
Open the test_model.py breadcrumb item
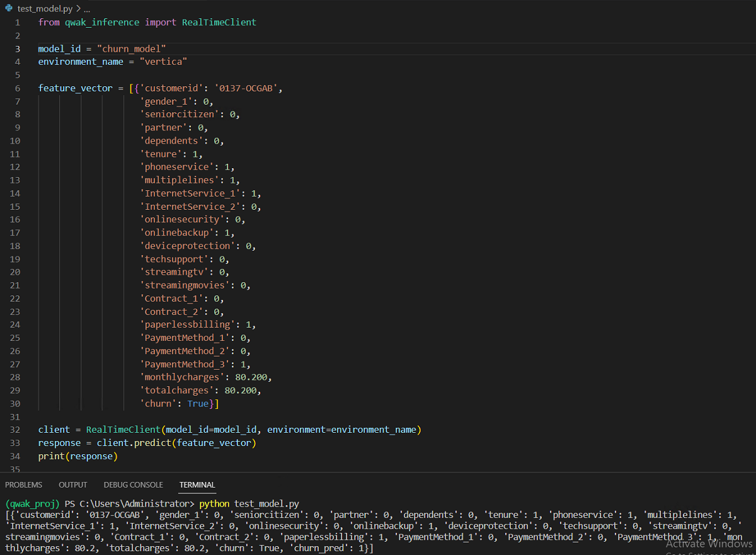[x=45, y=9]
